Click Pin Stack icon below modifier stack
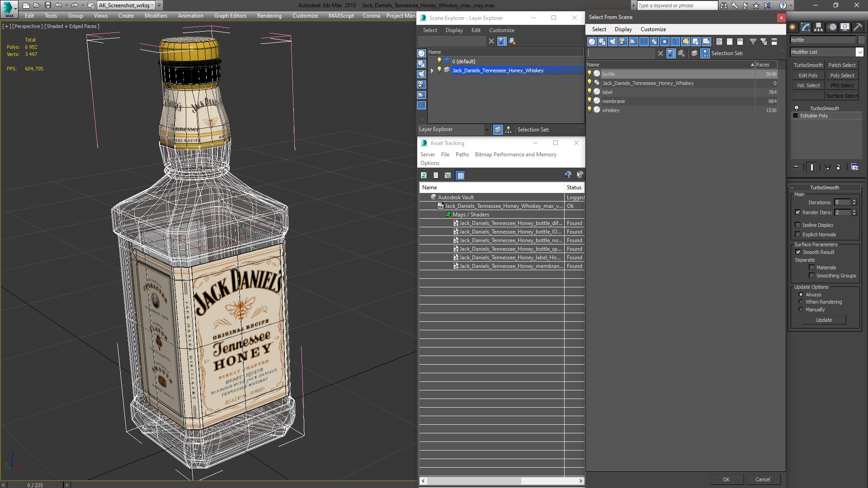This screenshot has height=488, width=868. click(x=796, y=167)
